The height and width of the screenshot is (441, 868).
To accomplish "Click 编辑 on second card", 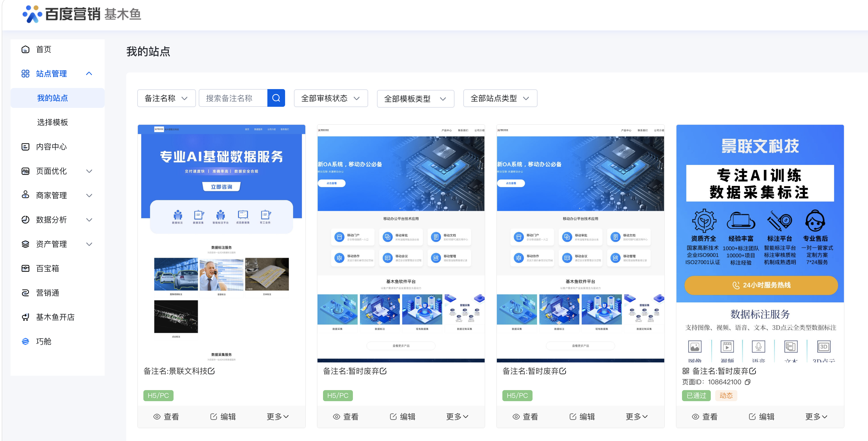I will click(x=402, y=417).
